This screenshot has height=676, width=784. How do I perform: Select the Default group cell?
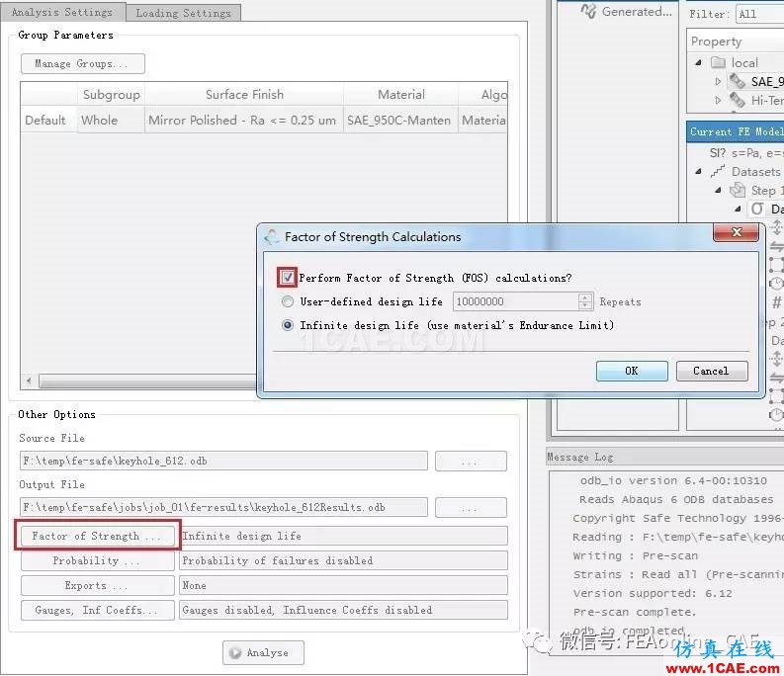(49, 120)
